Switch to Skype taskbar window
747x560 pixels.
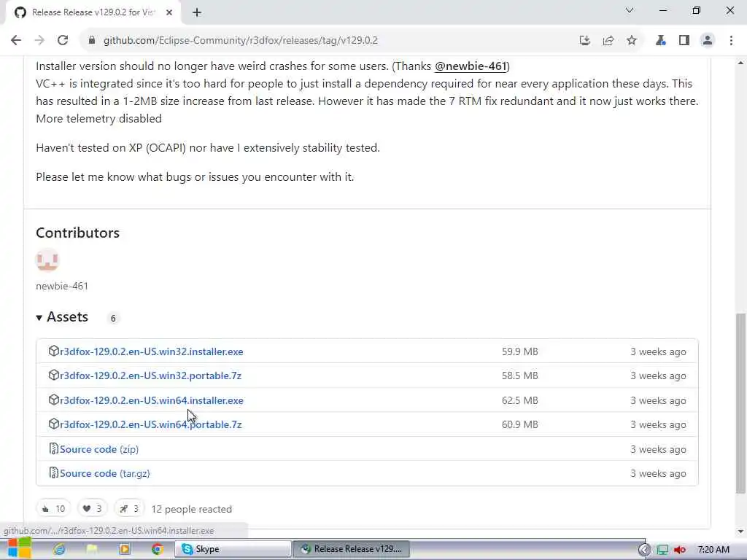[233, 549]
